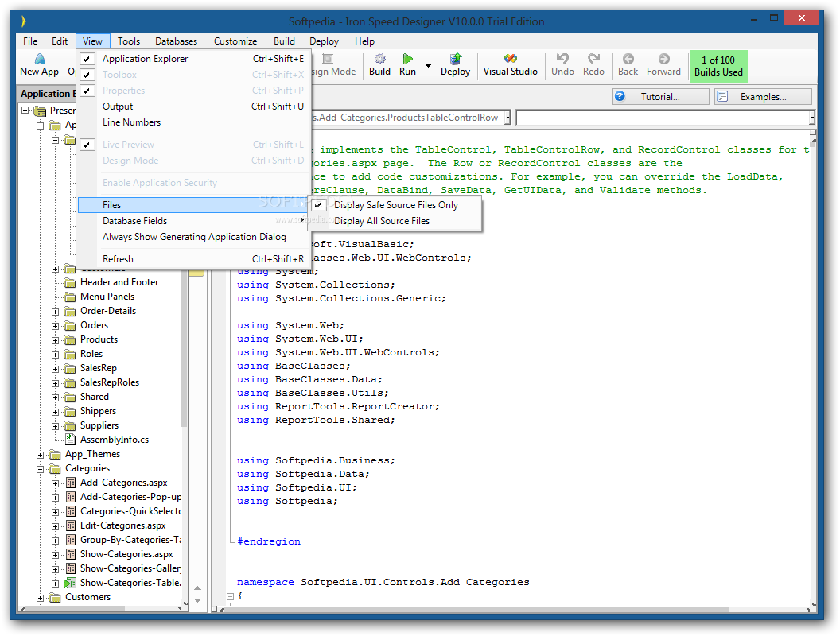Select the Suppliers tree item

[99, 425]
